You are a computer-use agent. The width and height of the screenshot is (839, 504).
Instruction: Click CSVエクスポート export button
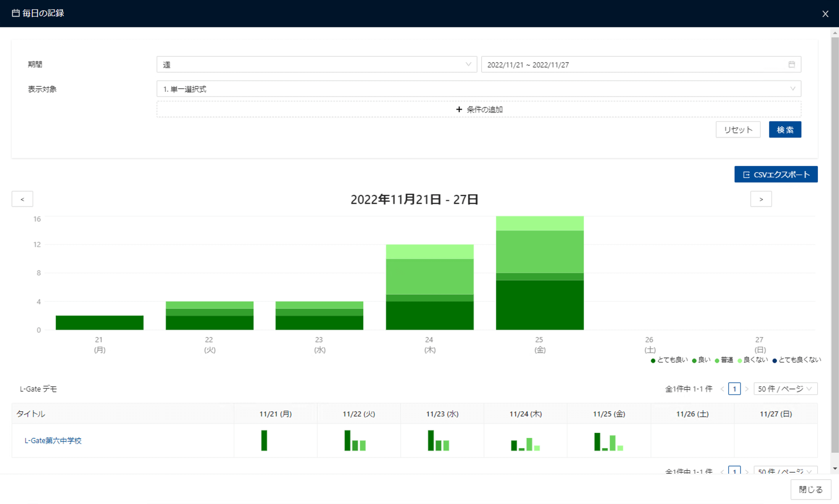tap(776, 175)
